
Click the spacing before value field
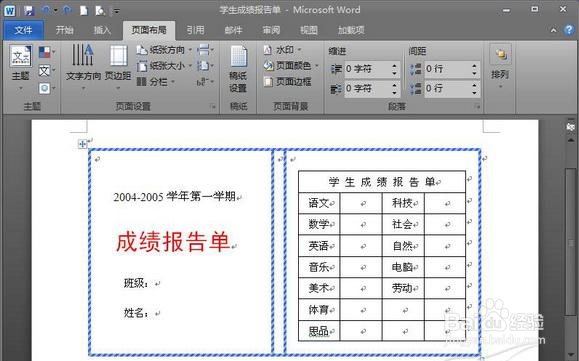pos(447,69)
